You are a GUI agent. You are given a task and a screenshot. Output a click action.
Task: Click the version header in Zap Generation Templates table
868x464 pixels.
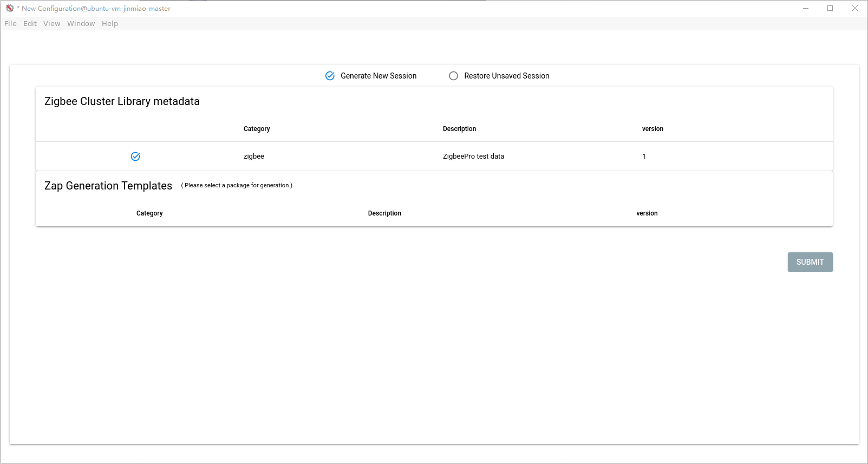pyautogui.click(x=647, y=213)
